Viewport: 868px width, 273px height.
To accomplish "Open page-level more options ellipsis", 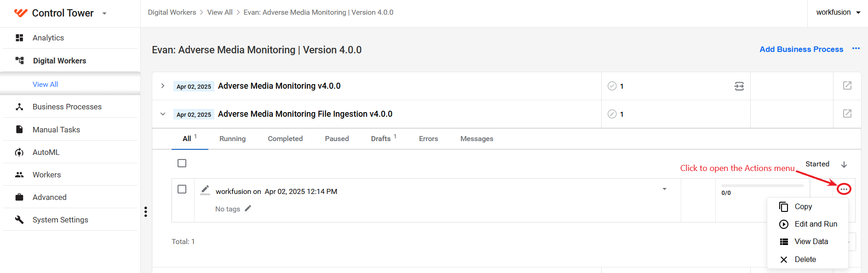I will [856, 49].
